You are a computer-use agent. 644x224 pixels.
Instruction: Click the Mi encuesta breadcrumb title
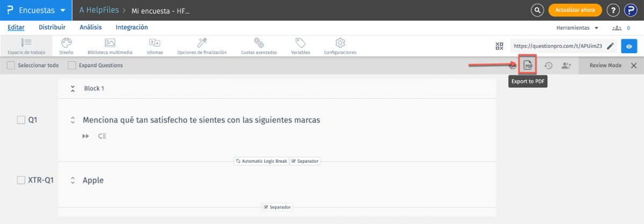[x=161, y=11]
